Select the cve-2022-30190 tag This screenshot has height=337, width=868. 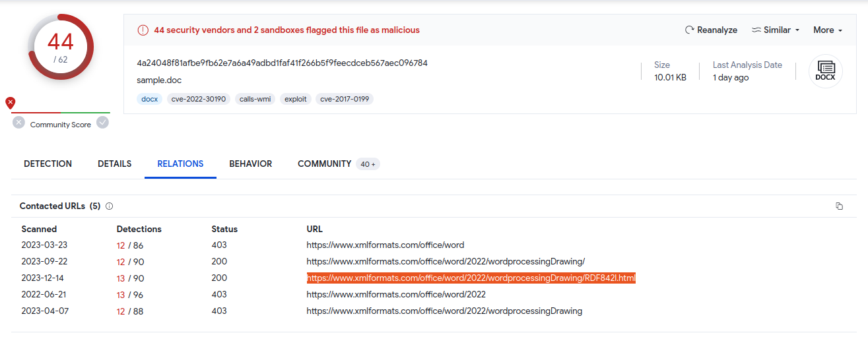pos(199,99)
